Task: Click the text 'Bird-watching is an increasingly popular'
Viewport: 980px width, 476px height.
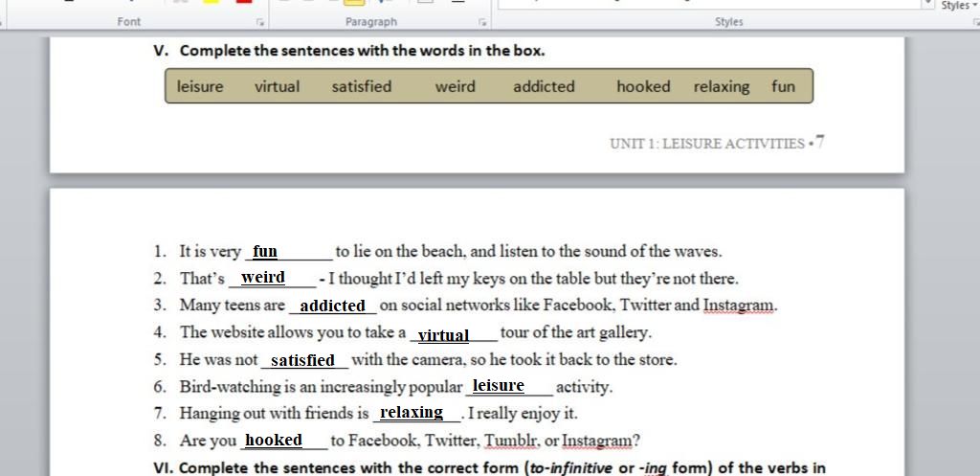Action: pos(321,387)
